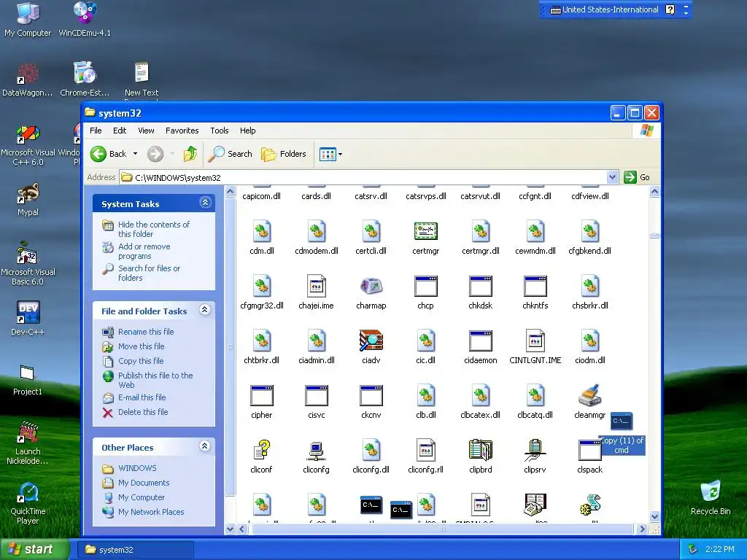Image resolution: width=747 pixels, height=560 pixels.
Task: Click the file list scroll down arrow
Action: 654,517
